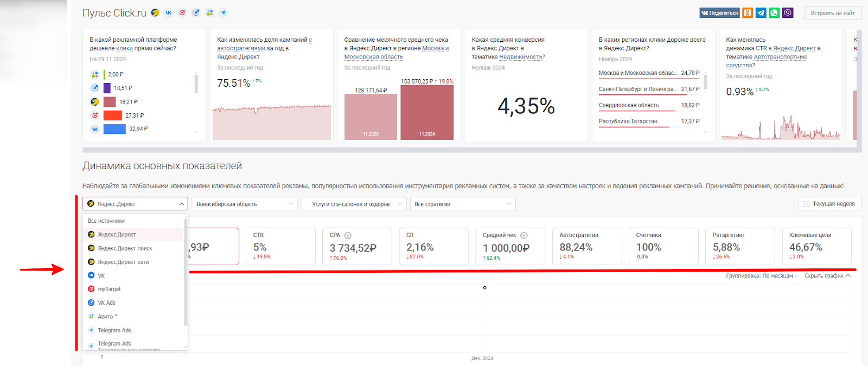Click the Yandex.Direct icon beside the Пульс Click.ru title
The height and width of the screenshot is (366, 868).
click(x=155, y=12)
